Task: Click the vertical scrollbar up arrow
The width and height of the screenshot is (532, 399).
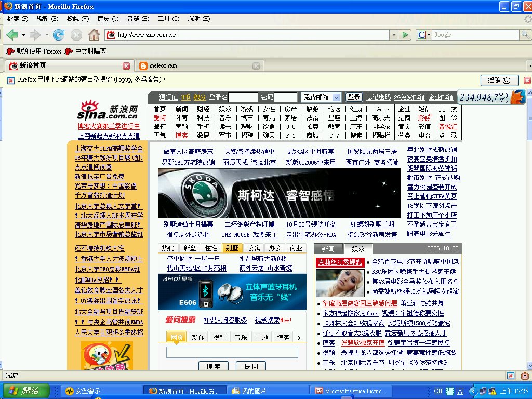Action: click(529, 92)
